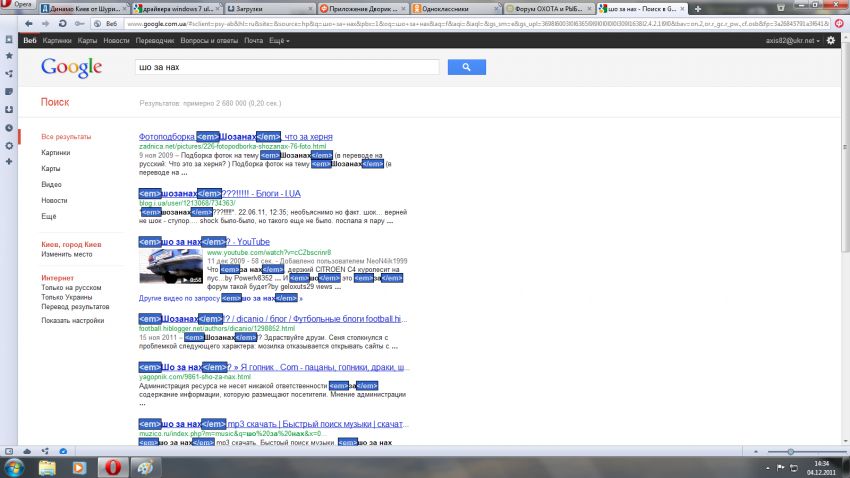Click the blue magnifier search button
850x478 pixels.
(x=467, y=67)
